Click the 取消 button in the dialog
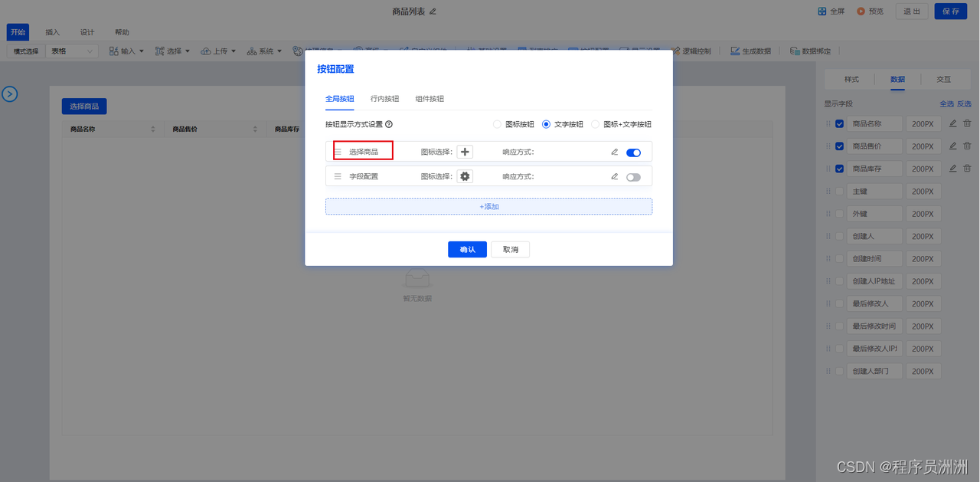The height and width of the screenshot is (482, 980). tap(510, 250)
